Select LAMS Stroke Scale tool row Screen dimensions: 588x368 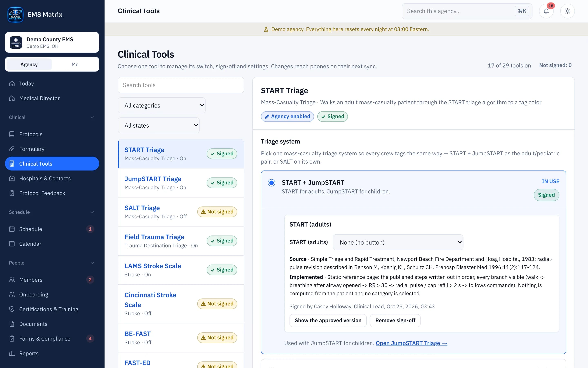181,270
